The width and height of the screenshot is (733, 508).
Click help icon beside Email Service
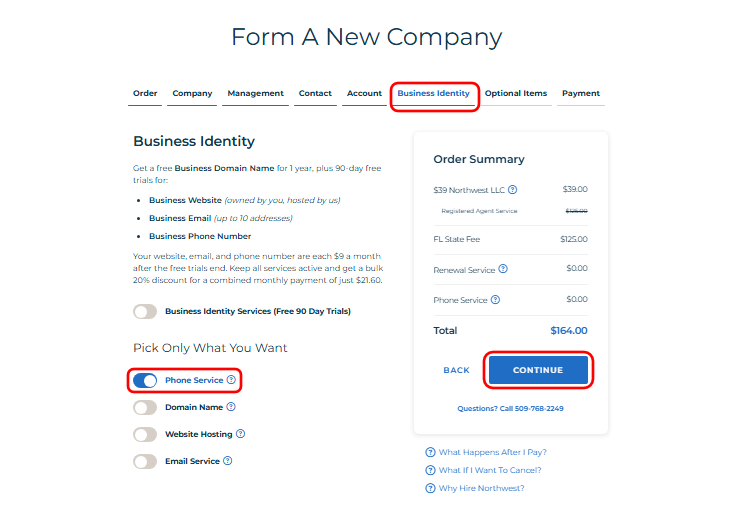pos(228,461)
